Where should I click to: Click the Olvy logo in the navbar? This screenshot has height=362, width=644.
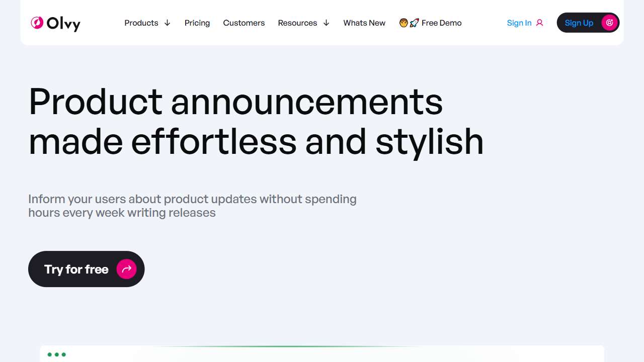point(55,23)
